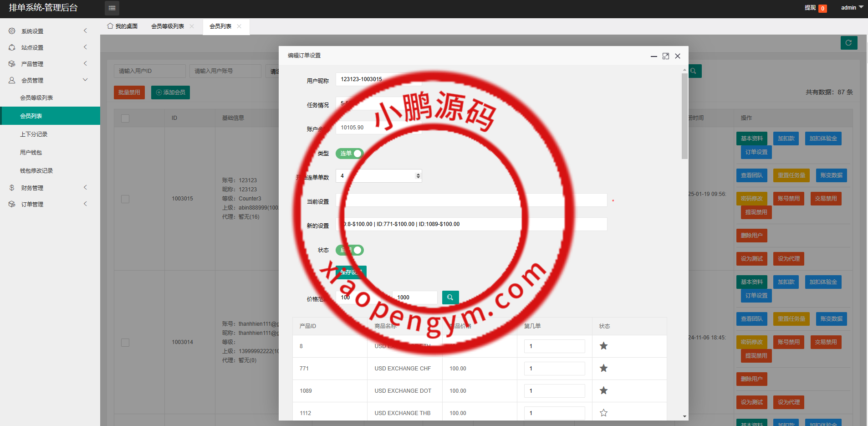Click the home icon on My Desktop tab
The image size is (868, 426).
pyautogui.click(x=110, y=26)
